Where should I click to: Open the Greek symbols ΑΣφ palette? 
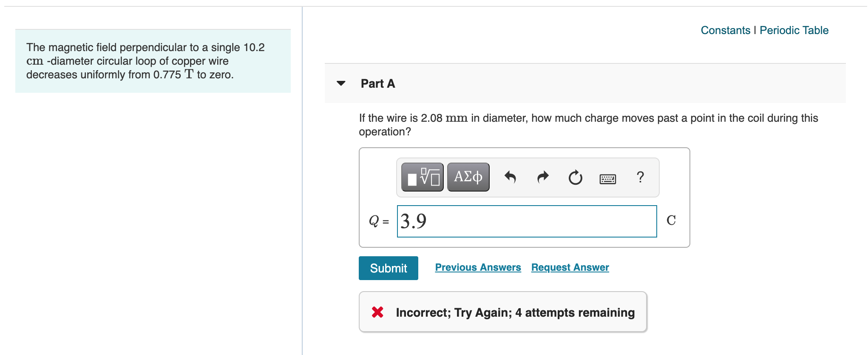(x=468, y=177)
